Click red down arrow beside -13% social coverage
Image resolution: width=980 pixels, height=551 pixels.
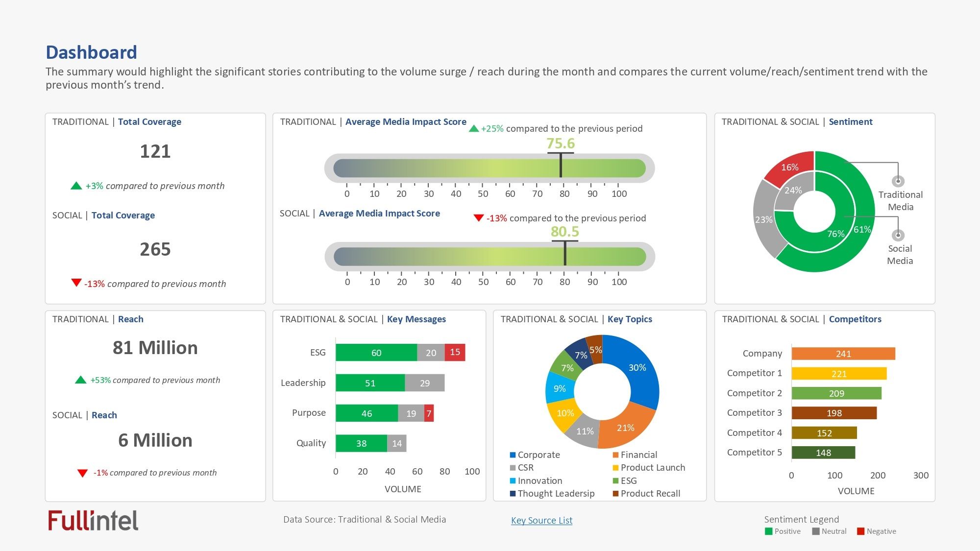click(76, 283)
